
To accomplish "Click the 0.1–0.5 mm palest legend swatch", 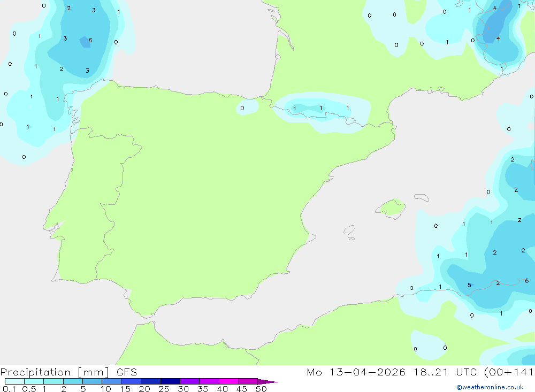I will 14,381.
